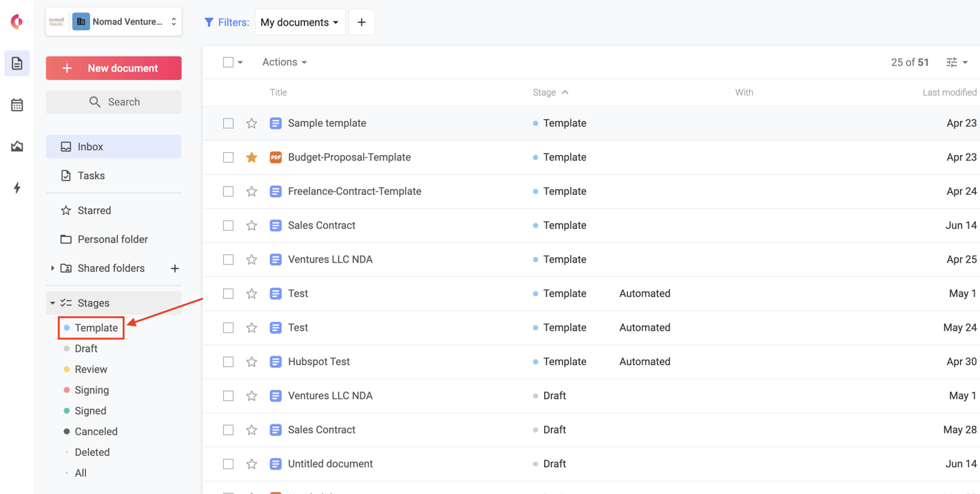The image size is (980, 494).
Task: Click the Personal folder icon
Action: [66, 239]
